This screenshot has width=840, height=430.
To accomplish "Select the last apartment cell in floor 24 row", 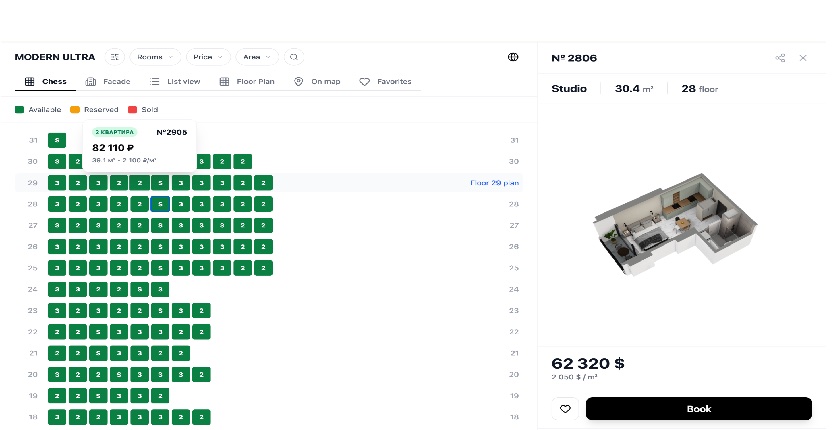I will (160, 289).
